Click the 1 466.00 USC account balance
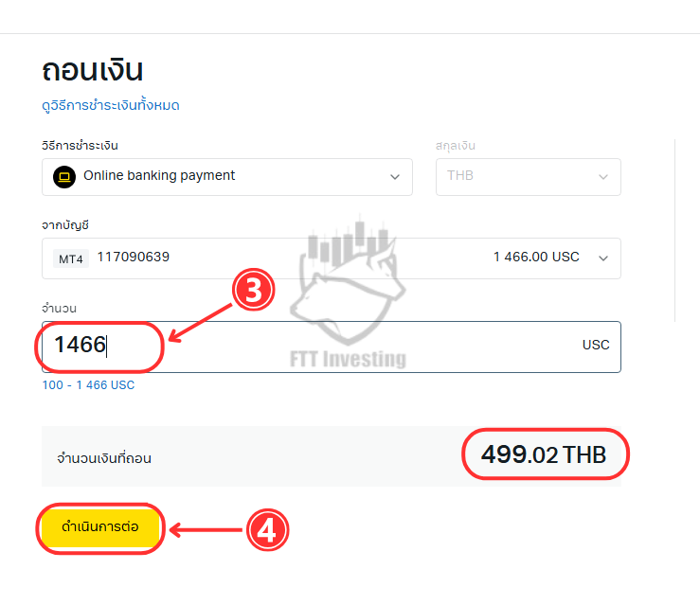Screen dimensions: 700x605 tap(536, 257)
